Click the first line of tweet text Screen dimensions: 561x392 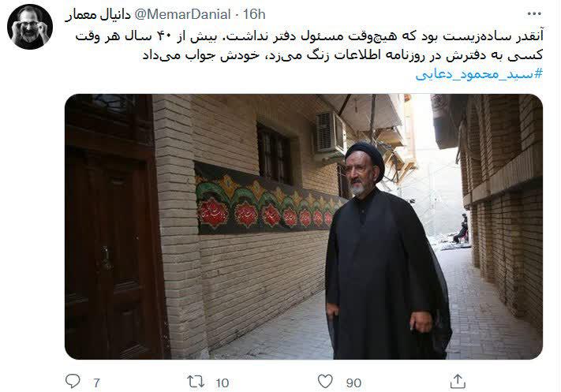tap(309, 36)
